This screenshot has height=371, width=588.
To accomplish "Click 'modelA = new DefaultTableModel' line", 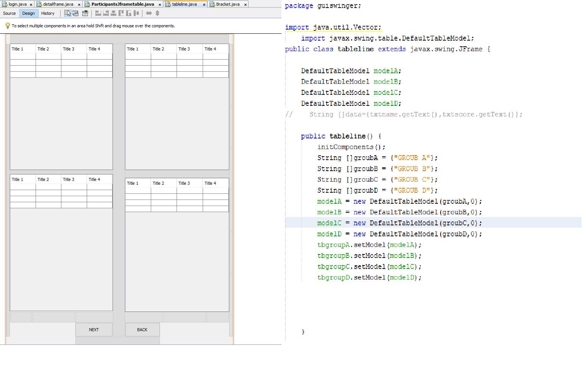I will (400, 201).
